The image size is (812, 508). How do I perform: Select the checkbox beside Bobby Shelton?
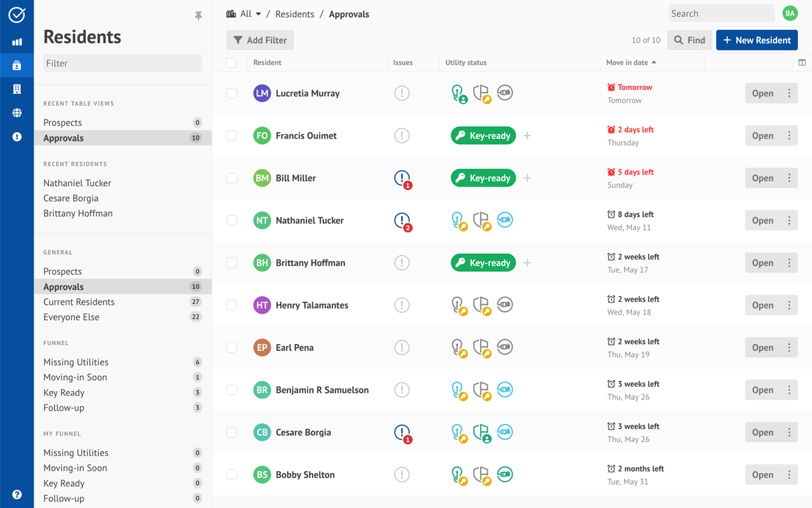232,474
